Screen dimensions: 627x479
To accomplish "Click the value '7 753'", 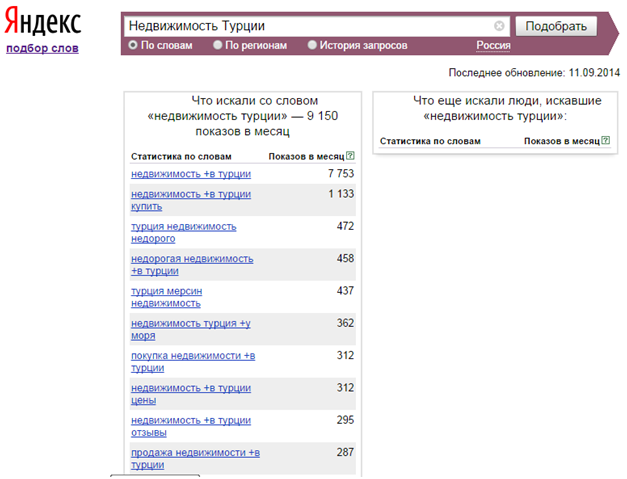I will (x=341, y=174).
